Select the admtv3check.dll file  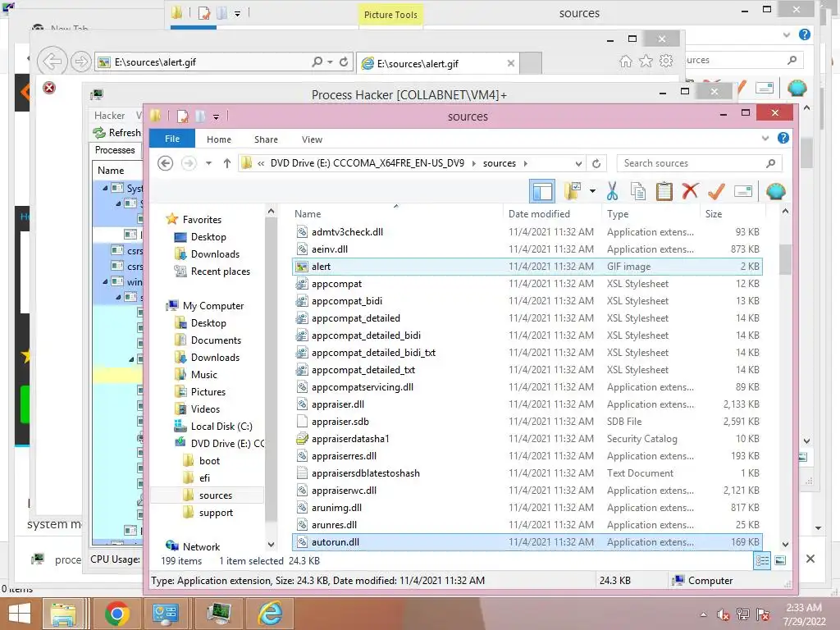click(527, 232)
